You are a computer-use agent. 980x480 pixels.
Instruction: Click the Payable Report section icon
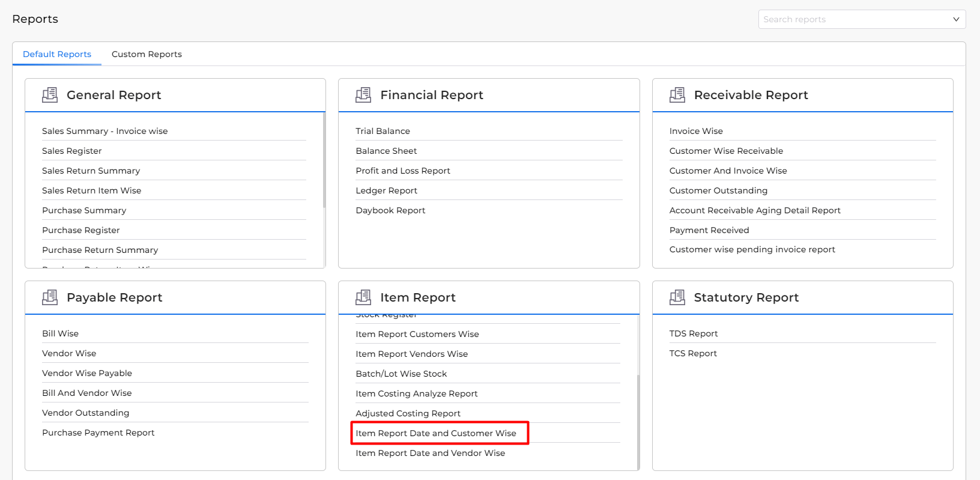pyautogui.click(x=50, y=297)
